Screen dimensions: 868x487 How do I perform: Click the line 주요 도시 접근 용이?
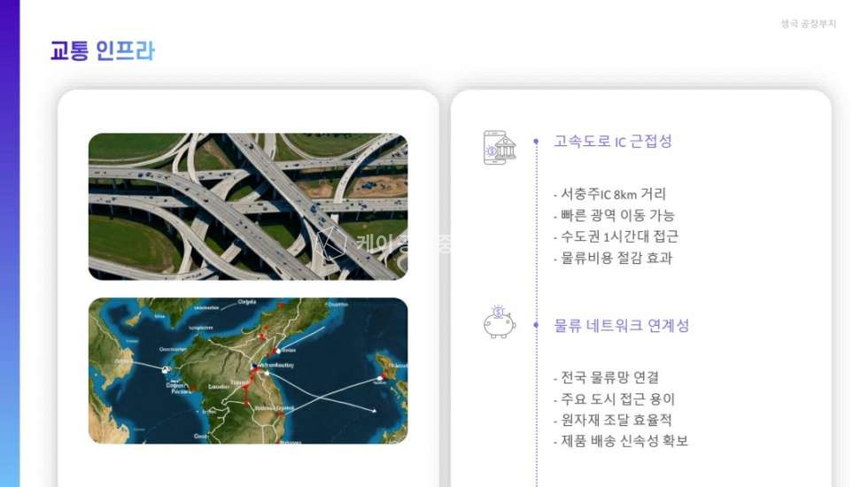point(614,398)
